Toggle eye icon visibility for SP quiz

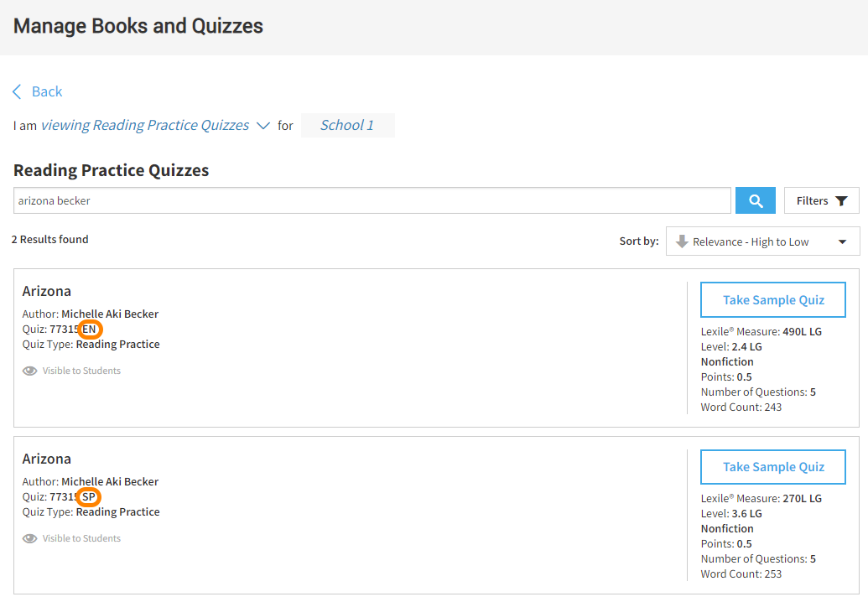30,538
